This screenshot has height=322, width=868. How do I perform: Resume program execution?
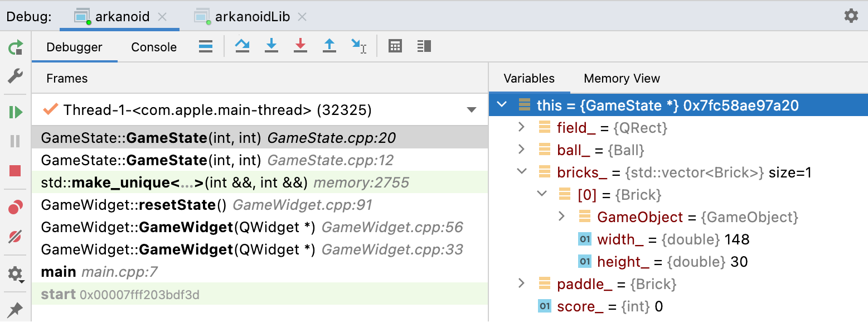point(16,112)
